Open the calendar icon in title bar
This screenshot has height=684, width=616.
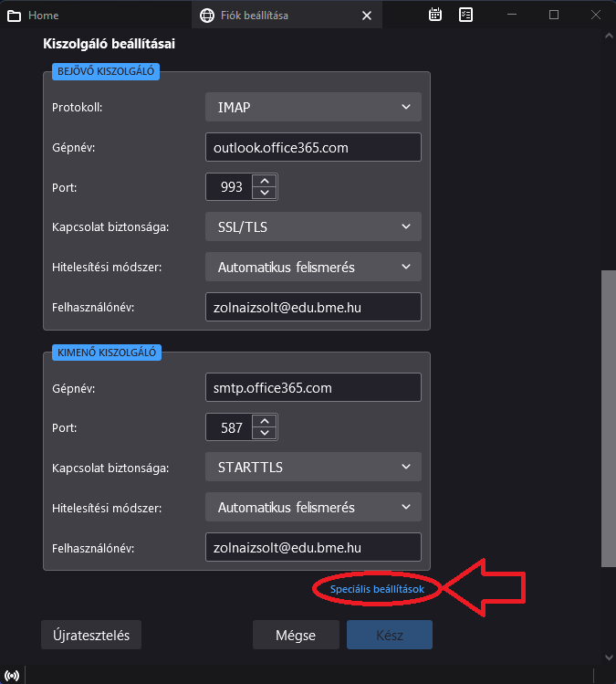(435, 15)
